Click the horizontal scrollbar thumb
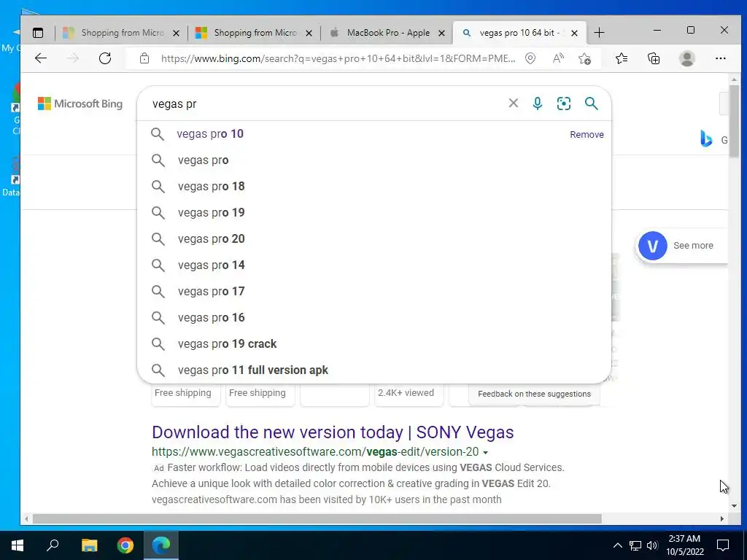Screen dimensions: 747x560 pyautogui.click(x=317, y=518)
